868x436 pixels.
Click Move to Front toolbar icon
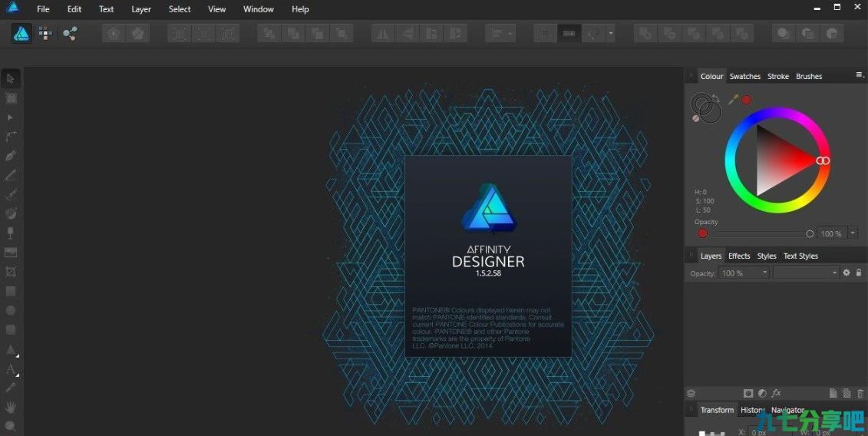341,33
